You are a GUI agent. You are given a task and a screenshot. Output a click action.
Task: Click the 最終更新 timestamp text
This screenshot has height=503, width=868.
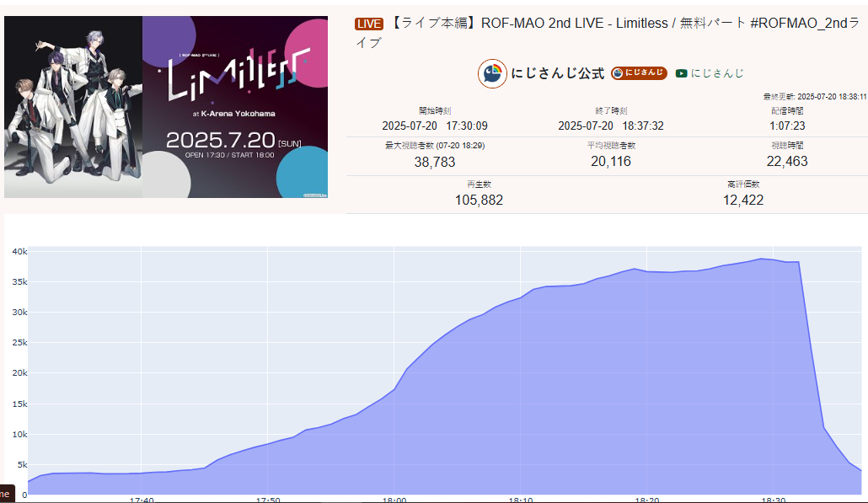point(815,96)
